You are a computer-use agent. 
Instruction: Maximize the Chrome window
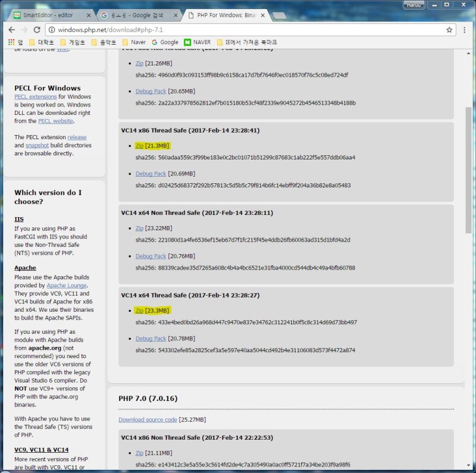point(447,5)
